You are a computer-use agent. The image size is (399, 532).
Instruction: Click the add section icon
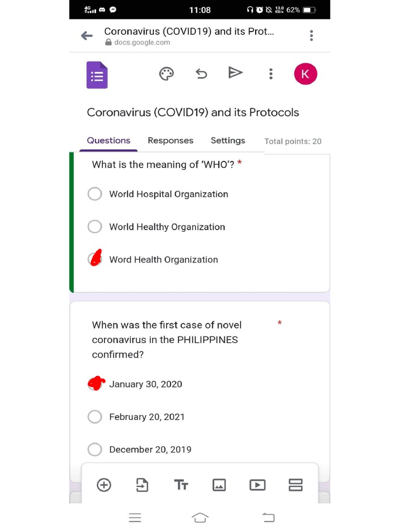(296, 485)
